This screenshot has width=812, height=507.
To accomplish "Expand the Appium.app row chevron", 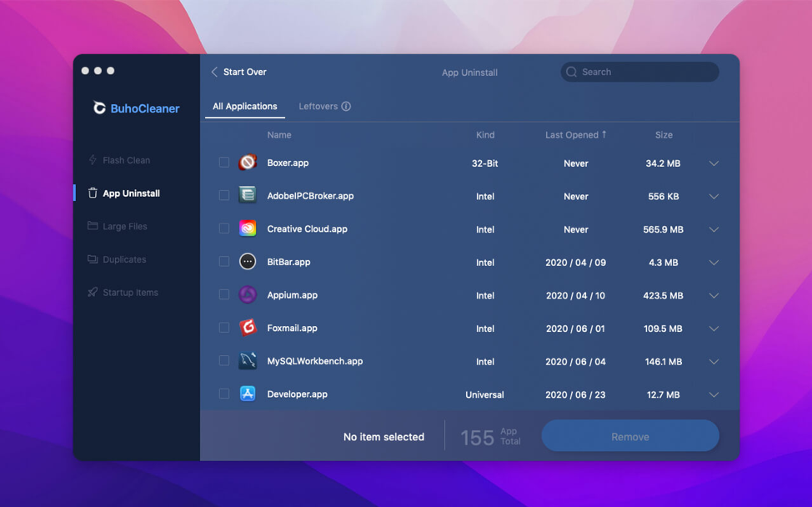I will coord(714,295).
